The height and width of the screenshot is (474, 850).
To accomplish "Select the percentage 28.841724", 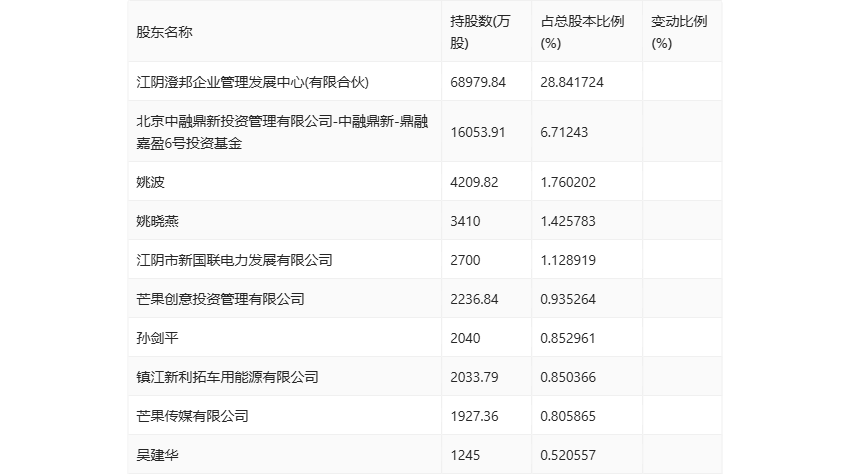I will click(572, 82).
